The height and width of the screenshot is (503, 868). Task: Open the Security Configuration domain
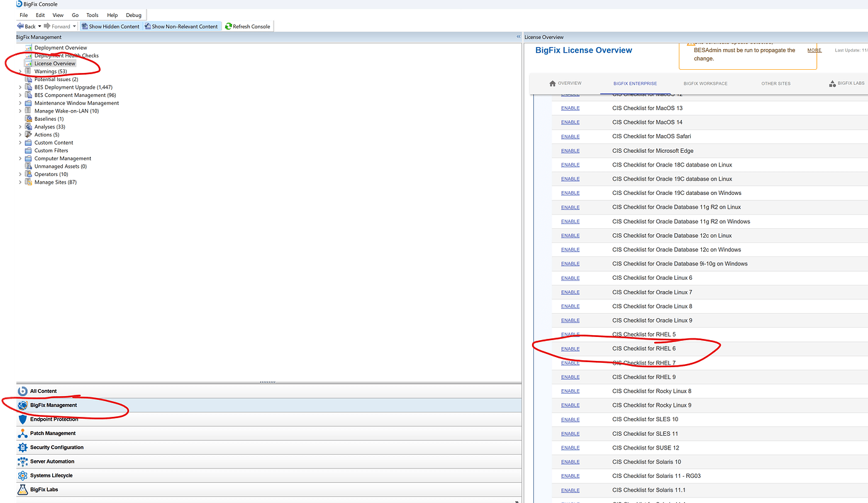pos(269,448)
